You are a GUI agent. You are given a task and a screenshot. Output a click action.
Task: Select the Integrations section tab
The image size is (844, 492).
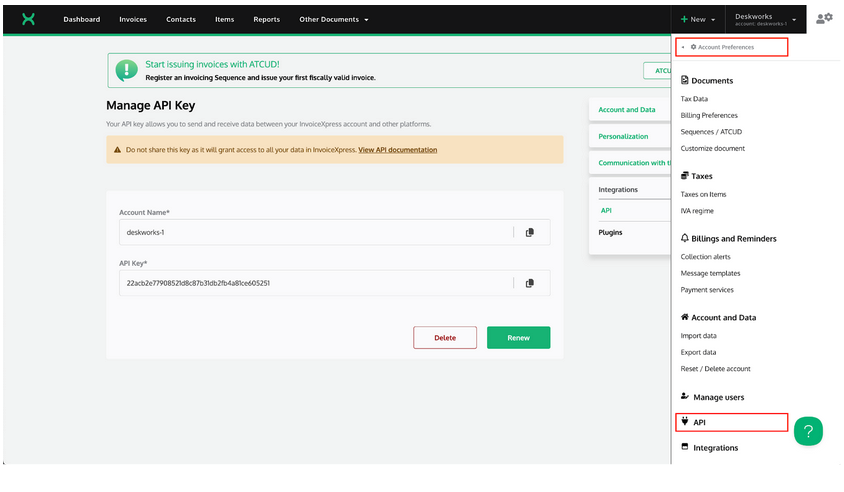click(618, 189)
